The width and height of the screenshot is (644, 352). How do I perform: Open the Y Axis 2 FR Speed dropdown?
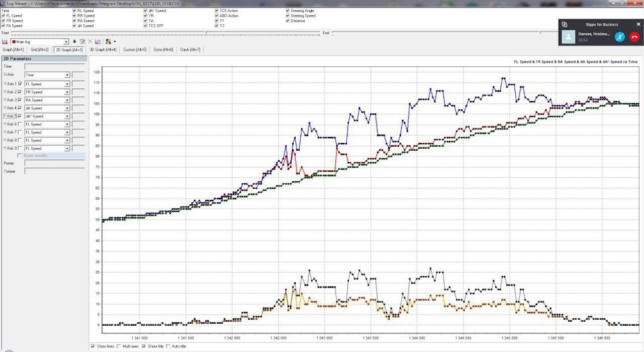(x=67, y=92)
